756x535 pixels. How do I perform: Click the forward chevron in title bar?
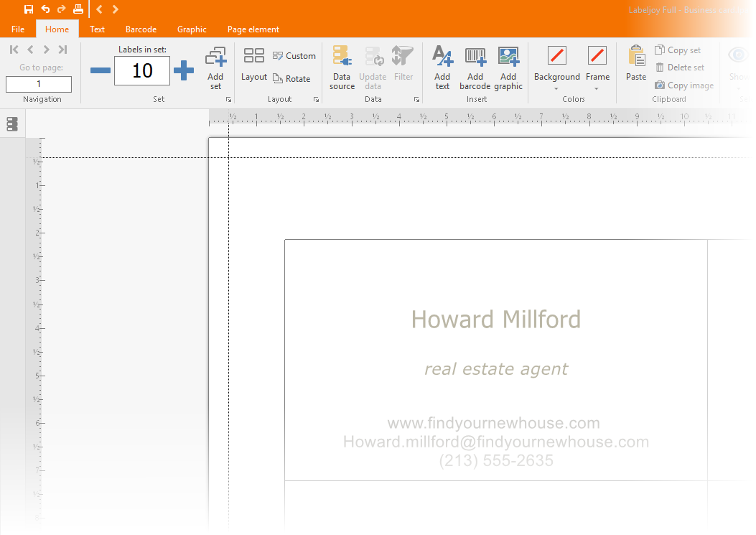[x=116, y=9]
